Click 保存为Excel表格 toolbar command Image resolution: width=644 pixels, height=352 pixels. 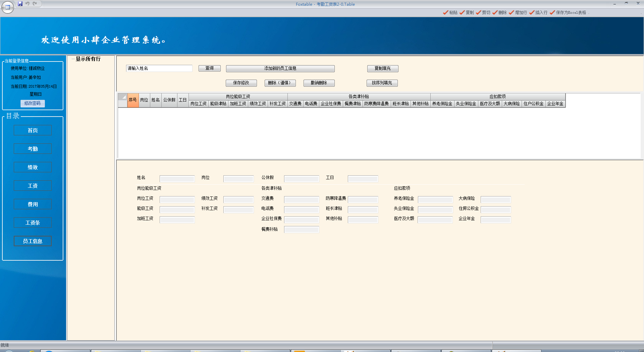point(568,12)
